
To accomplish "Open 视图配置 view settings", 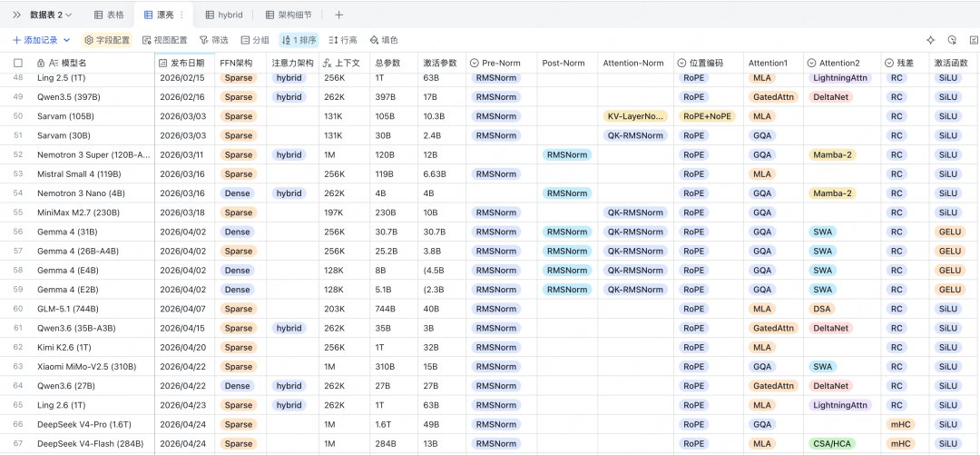I will click(165, 40).
